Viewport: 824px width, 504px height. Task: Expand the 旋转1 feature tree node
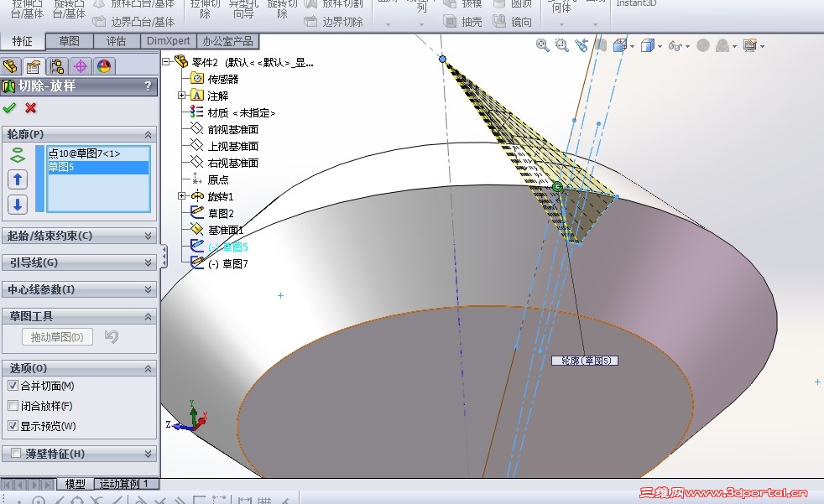(x=182, y=196)
